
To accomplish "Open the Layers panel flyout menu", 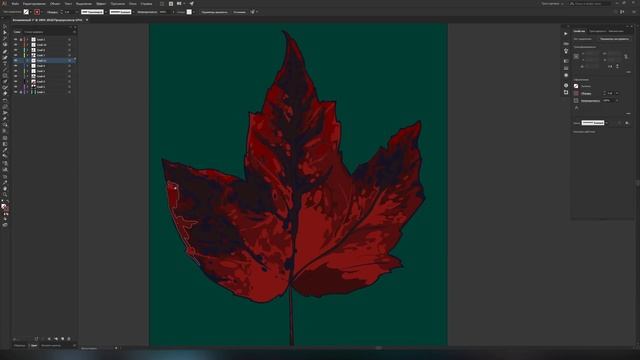I will 74,32.
